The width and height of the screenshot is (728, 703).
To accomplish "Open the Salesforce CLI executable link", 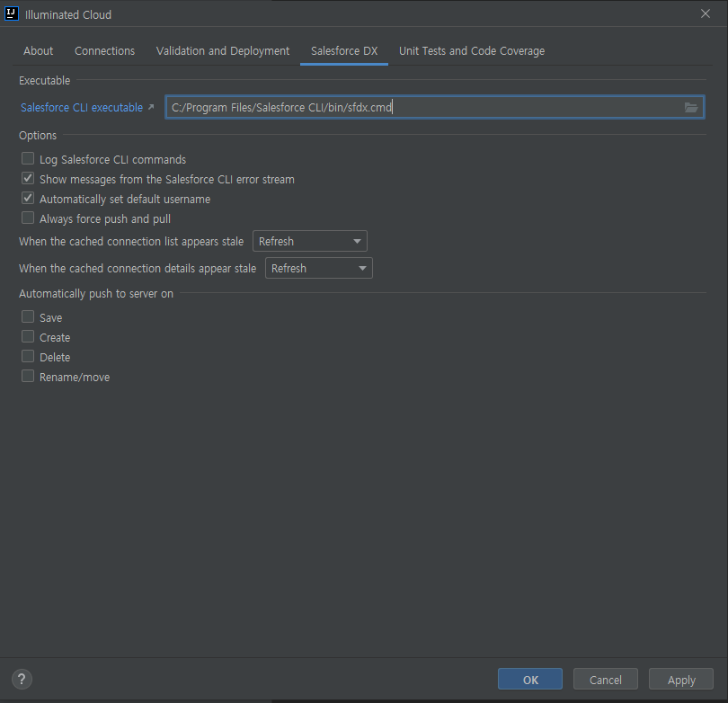I will (x=82, y=107).
